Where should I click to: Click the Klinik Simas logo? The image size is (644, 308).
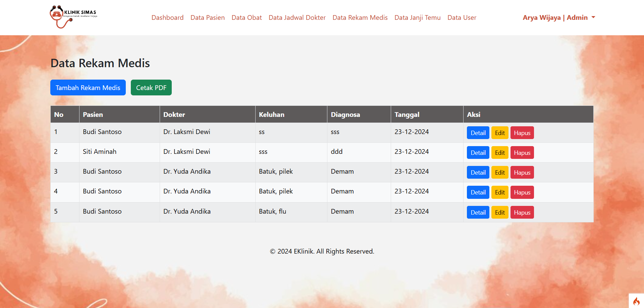pos(73,17)
